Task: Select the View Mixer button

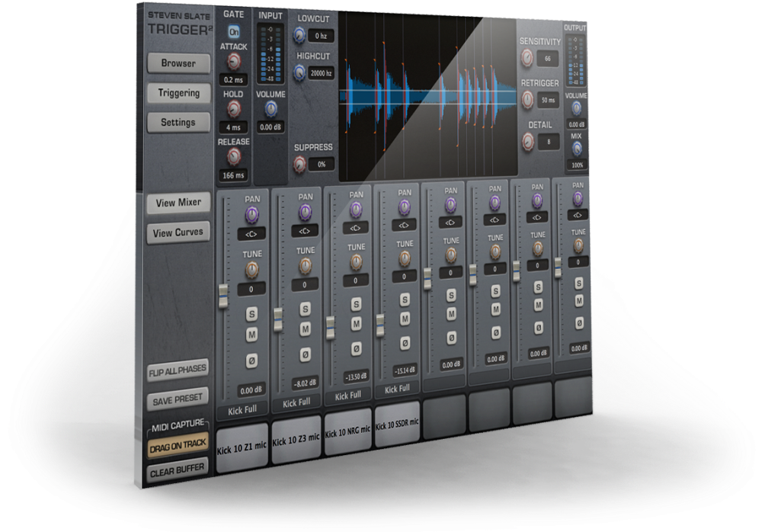Action: pyautogui.click(x=178, y=203)
